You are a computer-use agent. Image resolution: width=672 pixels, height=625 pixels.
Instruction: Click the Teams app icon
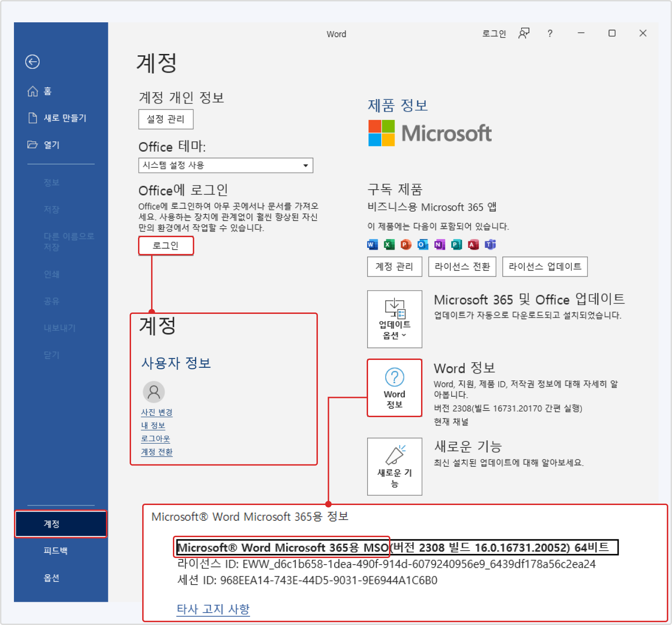tap(490, 245)
